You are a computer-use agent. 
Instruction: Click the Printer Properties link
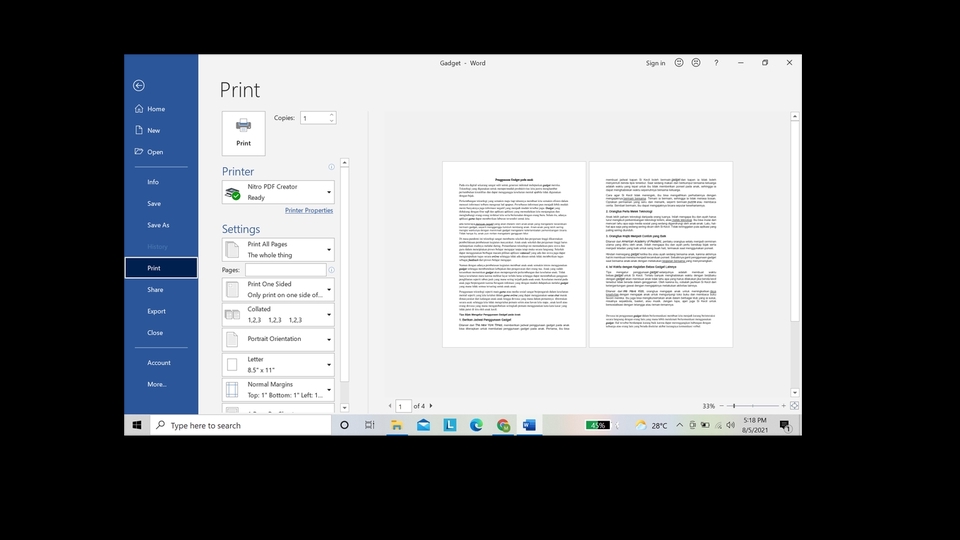tap(309, 211)
